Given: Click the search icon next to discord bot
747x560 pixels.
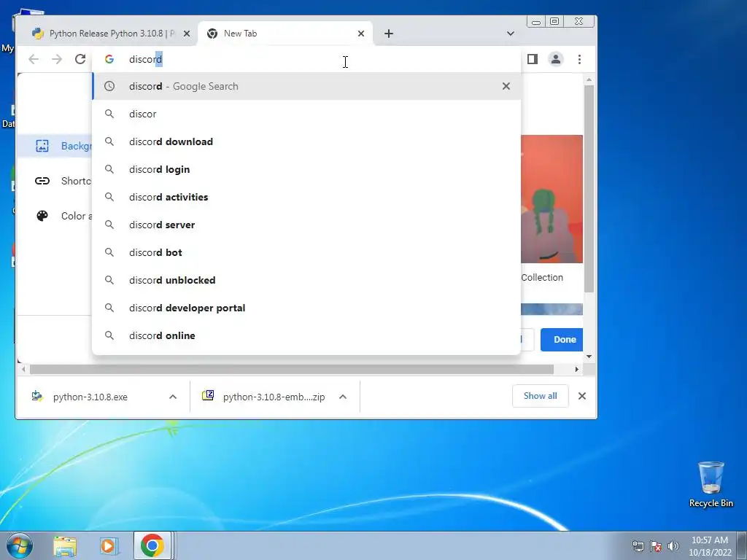Looking at the screenshot, I should point(109,252).
